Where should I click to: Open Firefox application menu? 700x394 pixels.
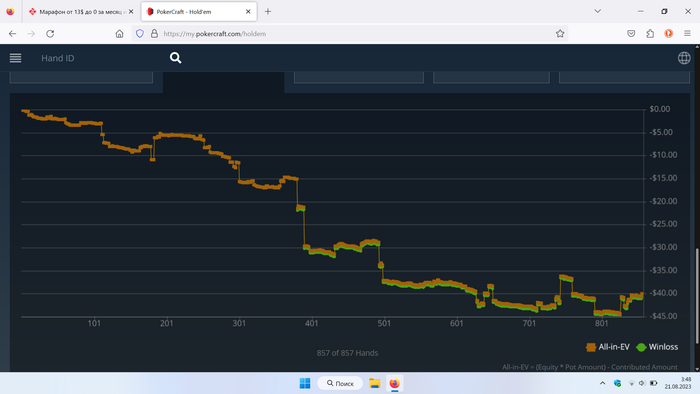688,33
